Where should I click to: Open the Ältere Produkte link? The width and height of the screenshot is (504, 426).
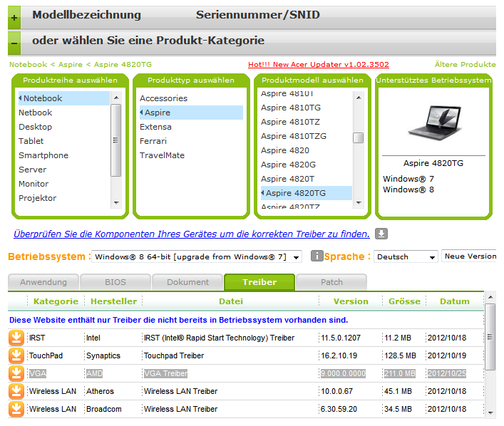465,65
